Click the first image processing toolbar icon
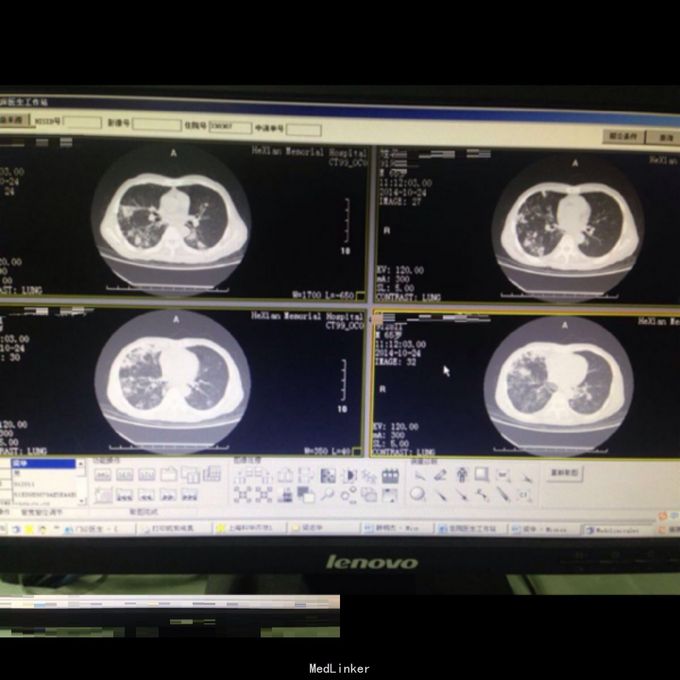The width and height of the screenshot is (680, 680). (x=241, y=476)
